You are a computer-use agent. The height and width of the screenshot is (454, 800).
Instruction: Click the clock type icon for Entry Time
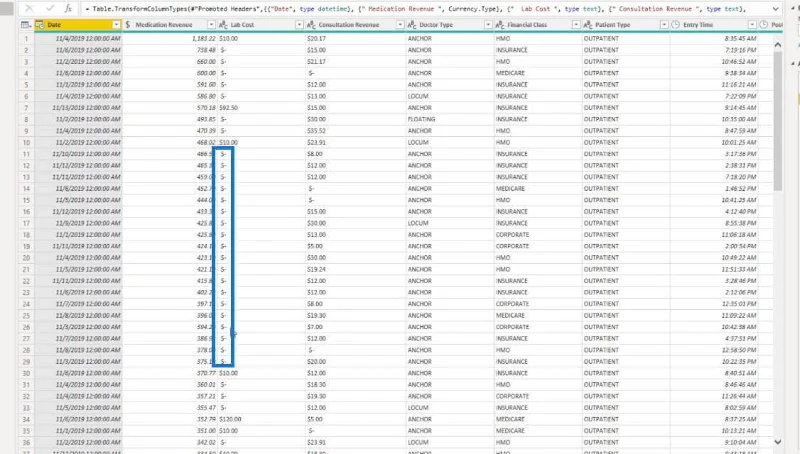(676, 24)
